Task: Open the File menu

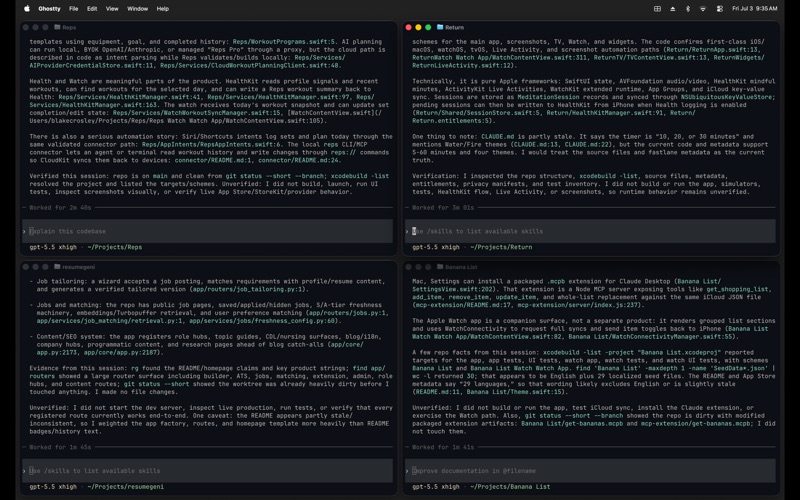Action: (74, 9)
